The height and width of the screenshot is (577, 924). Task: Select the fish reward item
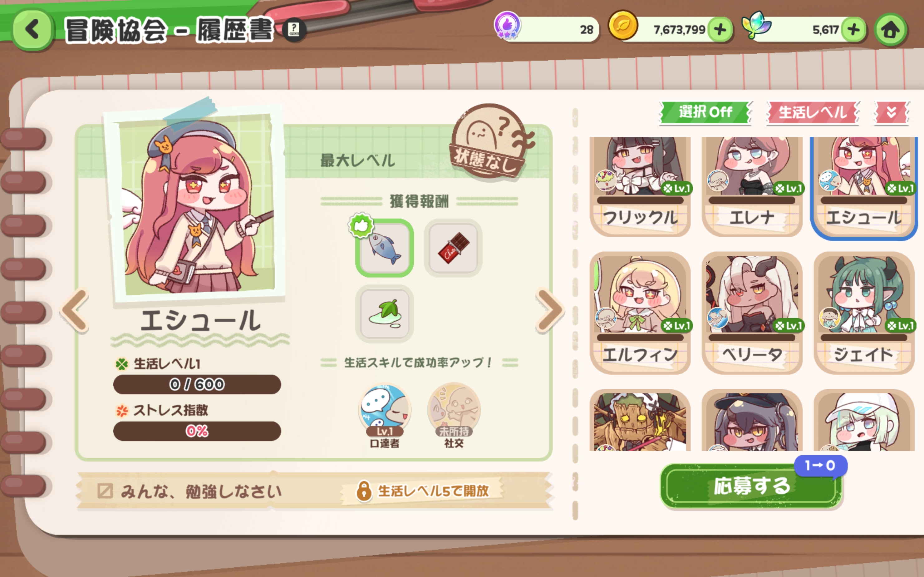[x=385, y=248]
